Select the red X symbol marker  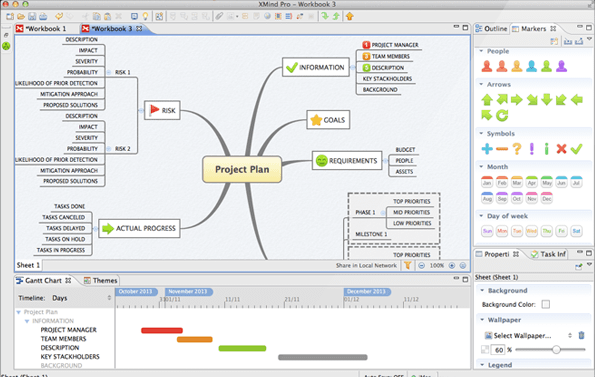(561, 149)
